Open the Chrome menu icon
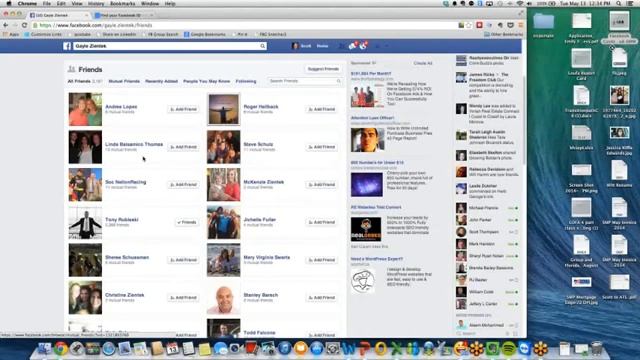The height and width of the screenshot is (360, 640). click(x=521, y=25)
